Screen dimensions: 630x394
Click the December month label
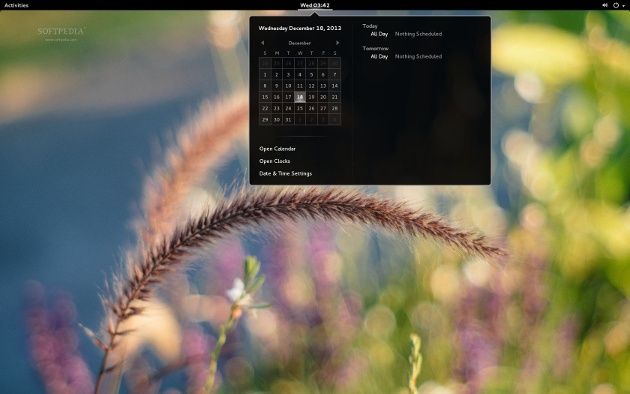pyautogui.click(x=300, y=43)
